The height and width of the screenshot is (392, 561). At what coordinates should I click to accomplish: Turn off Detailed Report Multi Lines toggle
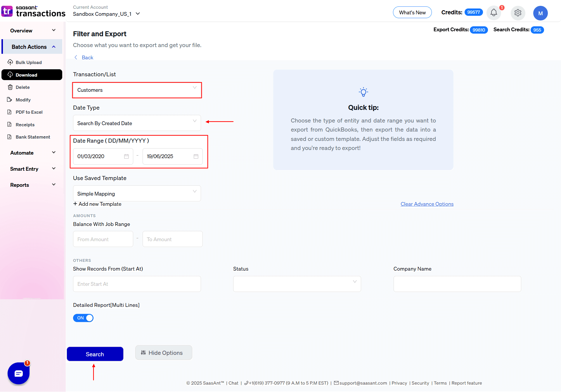tap(83, 318)
